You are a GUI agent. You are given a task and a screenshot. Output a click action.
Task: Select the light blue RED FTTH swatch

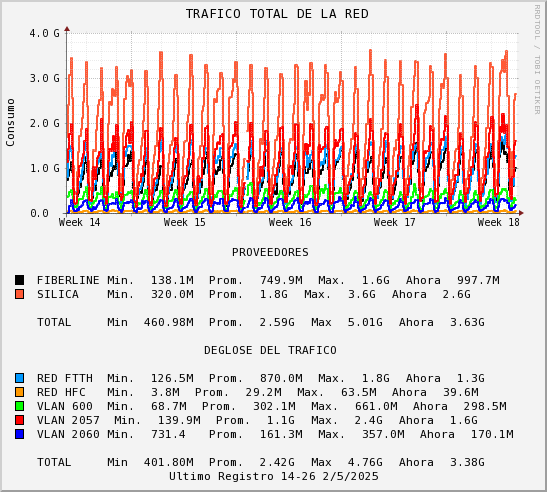coord(20,378)
